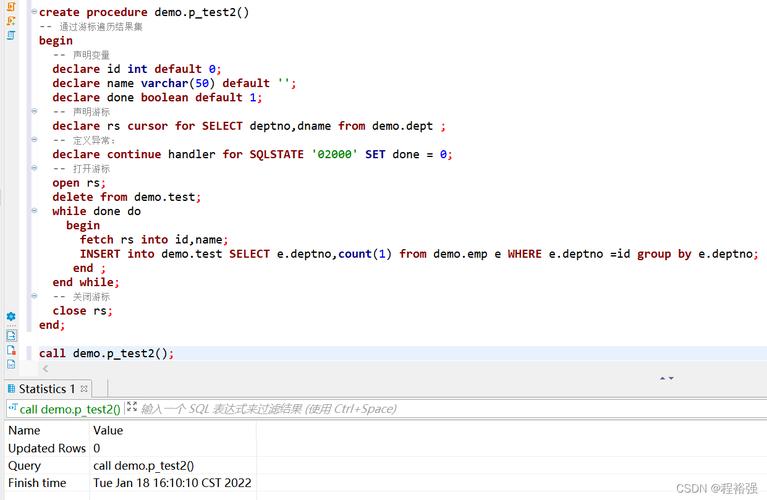
Task: Click the blue script icon in left toolbar
Action: click(11, 35)
